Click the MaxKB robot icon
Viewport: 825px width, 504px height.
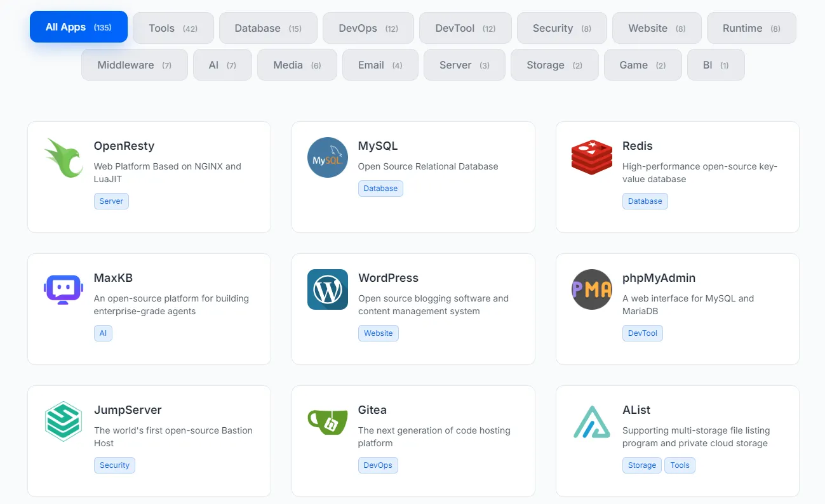coord(64,289)
